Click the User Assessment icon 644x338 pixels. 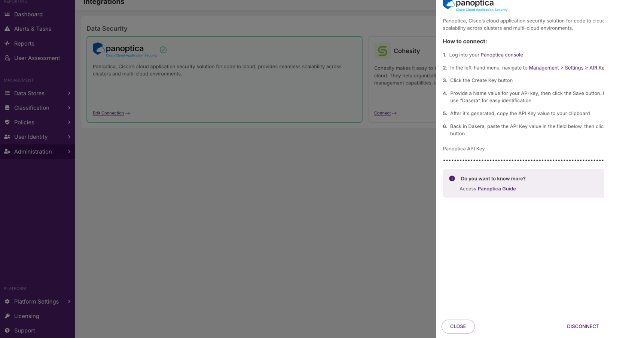[x=7, y=58]
